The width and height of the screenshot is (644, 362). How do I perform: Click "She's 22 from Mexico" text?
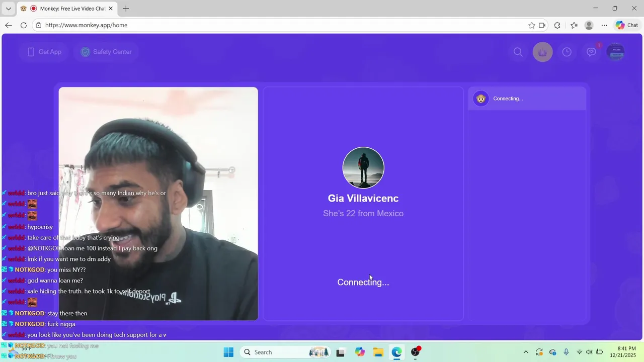(363, 213)
